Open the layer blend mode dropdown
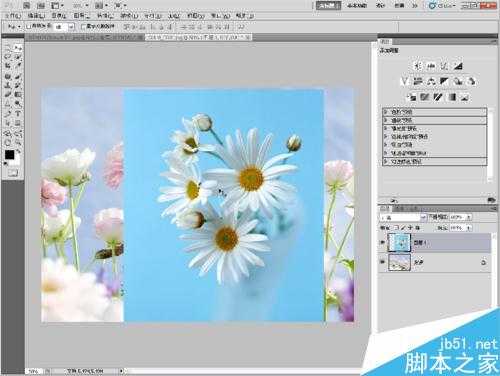Screen dimensions: 500x376 coord(404,218)
